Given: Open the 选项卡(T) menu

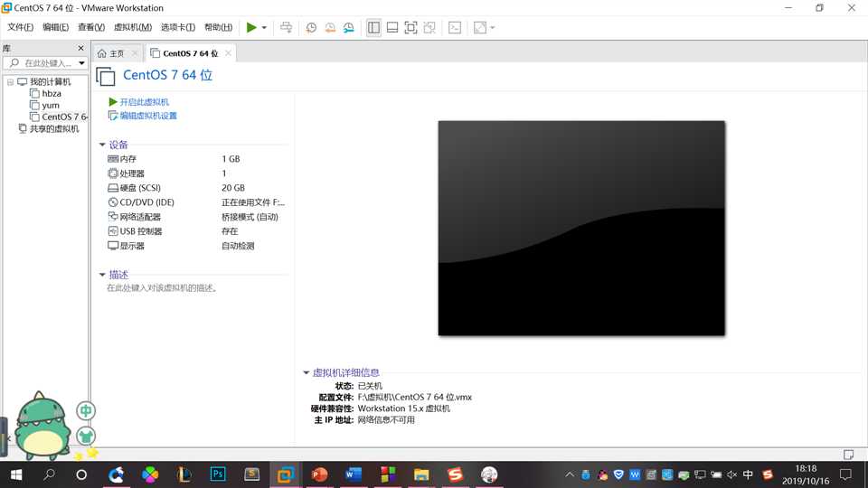Looking at the screenshot, I should [x=178, y=27].
